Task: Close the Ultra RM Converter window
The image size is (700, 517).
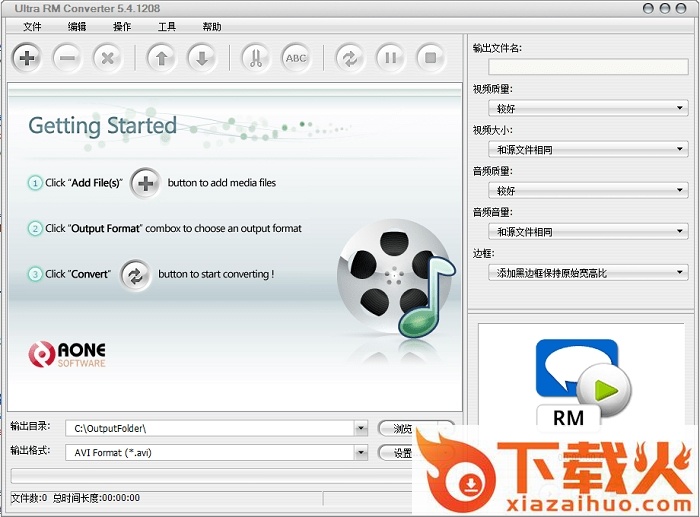Action: click(x=681, y=8)
